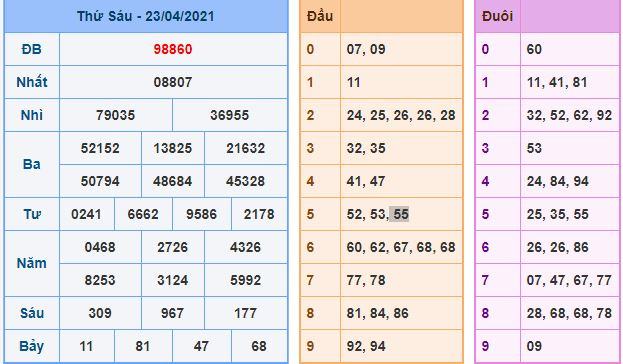Select third prize number 13825
623x364 pixels.
[x=173, y=148]
